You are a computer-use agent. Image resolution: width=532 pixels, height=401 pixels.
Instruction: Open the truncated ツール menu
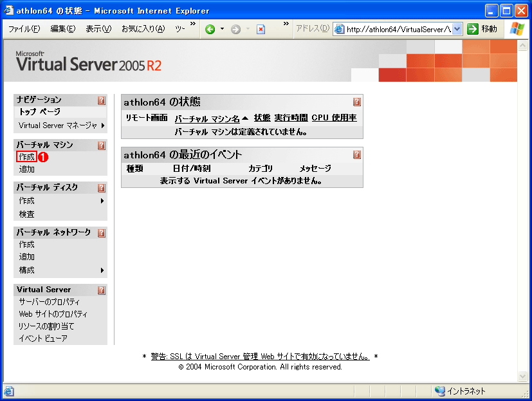[x=180, y=29]
